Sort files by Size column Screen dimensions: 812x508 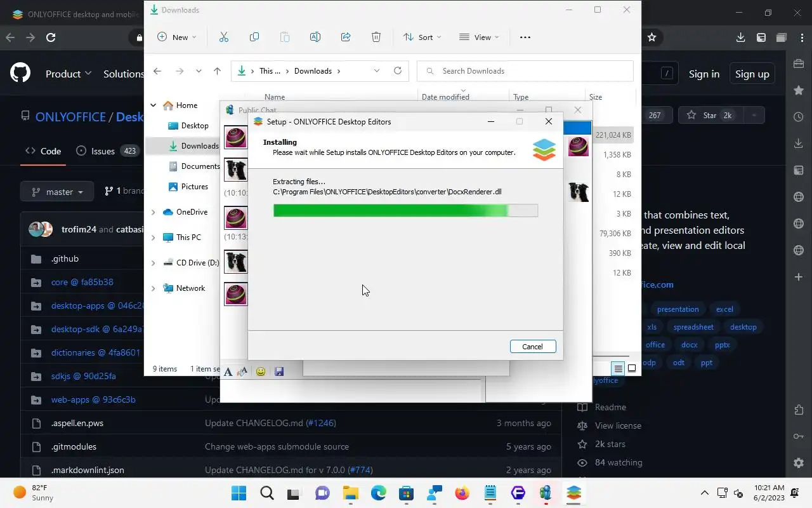596,97
